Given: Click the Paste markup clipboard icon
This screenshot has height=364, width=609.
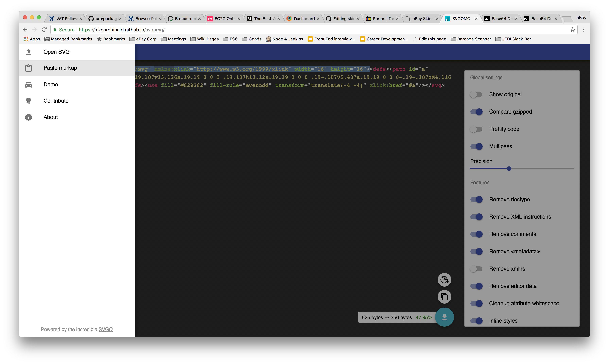Looking at the screenshot, I should [28, 68].
